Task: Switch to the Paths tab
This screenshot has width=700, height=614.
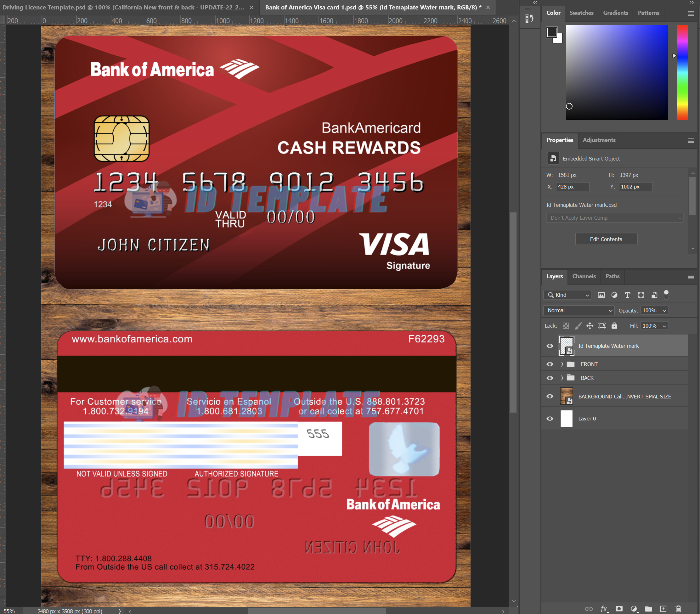Action: click(612, 276)
